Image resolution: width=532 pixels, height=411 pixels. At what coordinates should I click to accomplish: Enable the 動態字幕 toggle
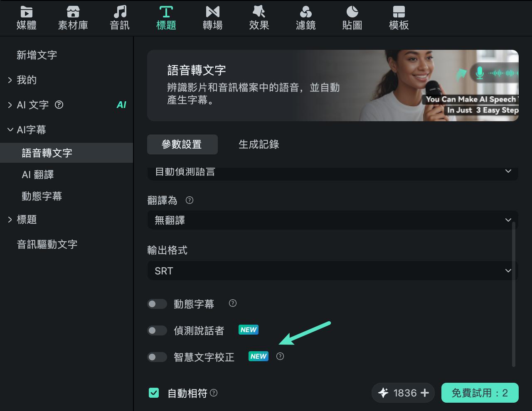157,304
